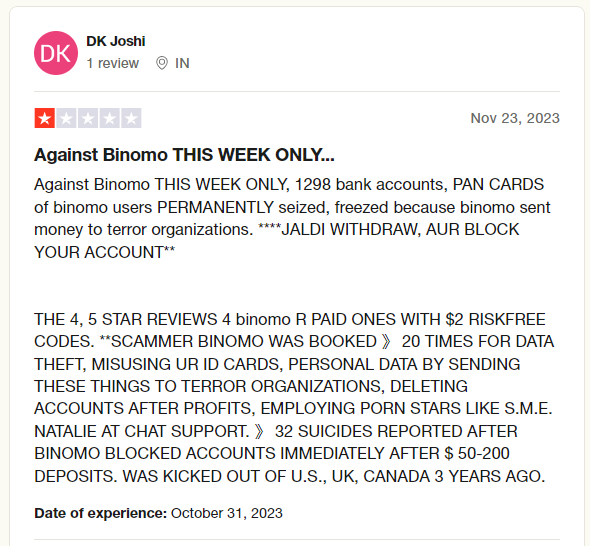Click the 'Date of experience:' label

pyautogui.click(x=100, y=513)
